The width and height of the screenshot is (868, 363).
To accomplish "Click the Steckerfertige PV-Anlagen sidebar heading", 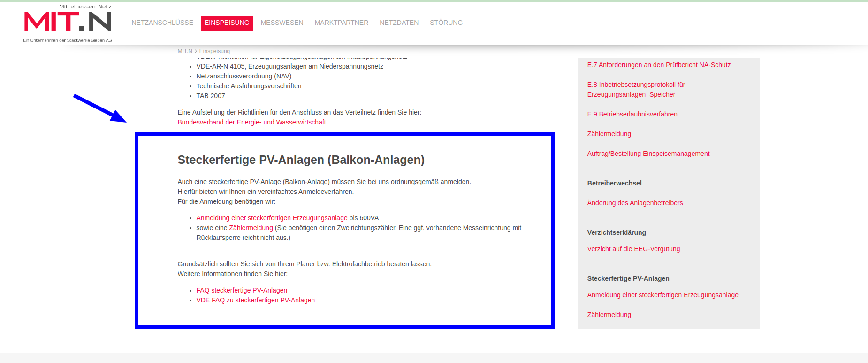I will (628, 278).
